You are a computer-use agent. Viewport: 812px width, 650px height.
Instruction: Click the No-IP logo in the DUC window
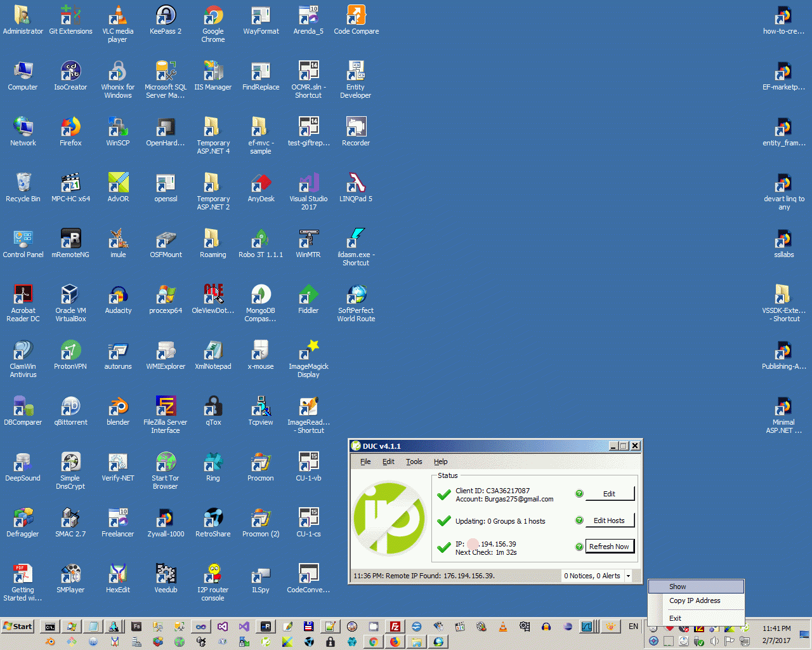(390, 519)
